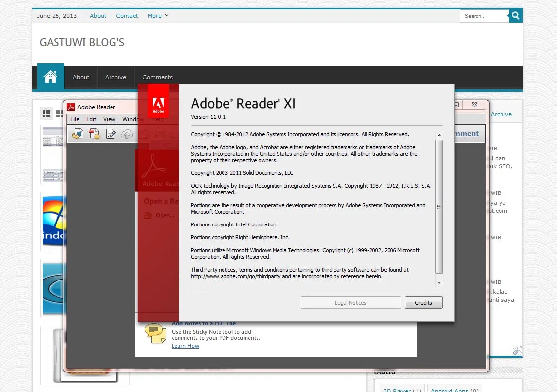Image resolution: width=557 pixels, height=392 pixels.
Task: Click the Portions copyright Intel Corporation line
Action: (233, 224)
